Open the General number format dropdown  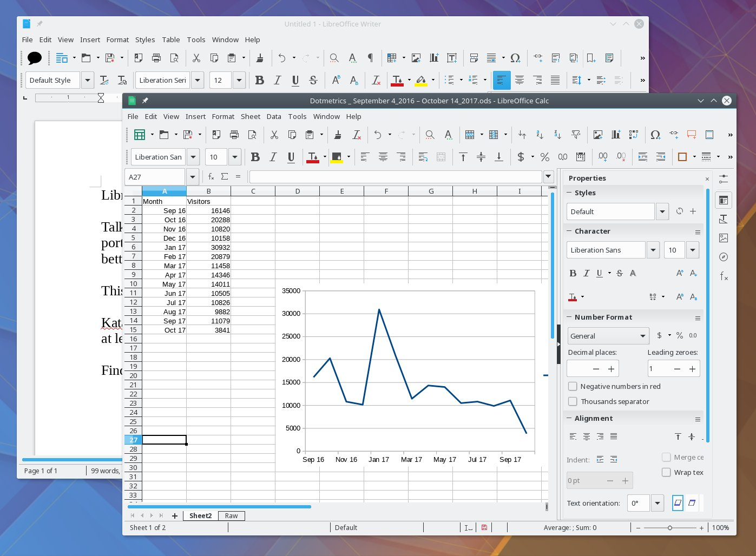point(608,336)
